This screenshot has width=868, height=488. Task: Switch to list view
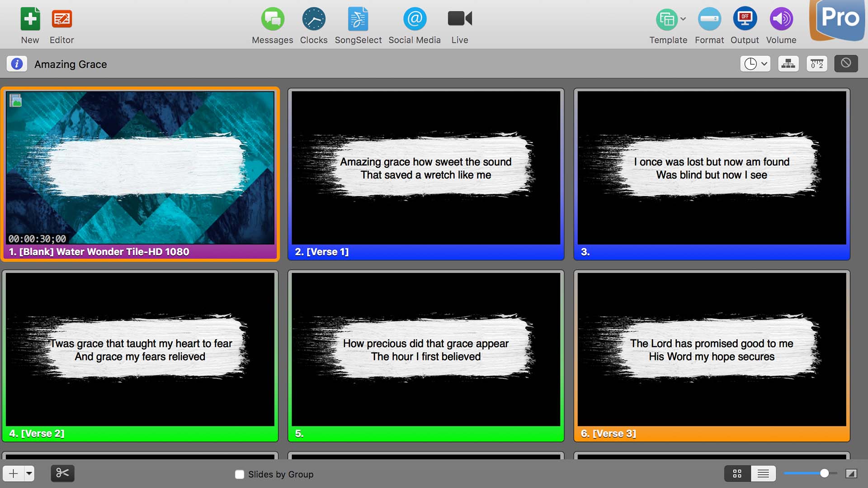(x=763, y=474)
